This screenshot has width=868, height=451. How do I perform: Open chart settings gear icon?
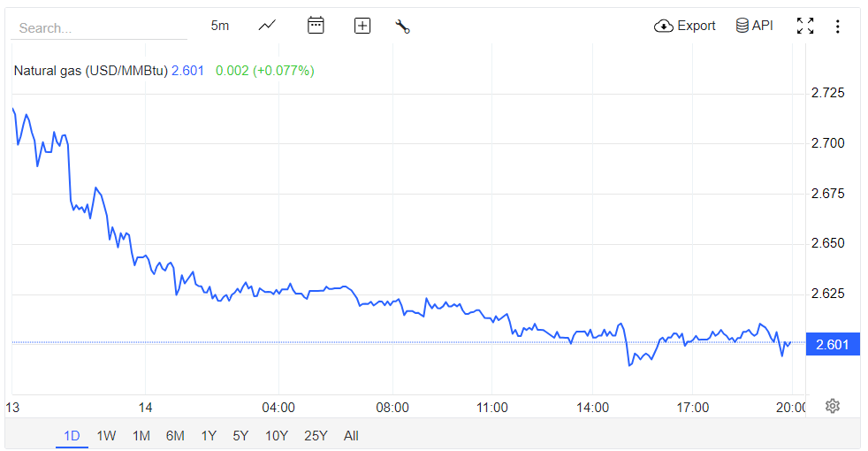[x=832, y=406]
